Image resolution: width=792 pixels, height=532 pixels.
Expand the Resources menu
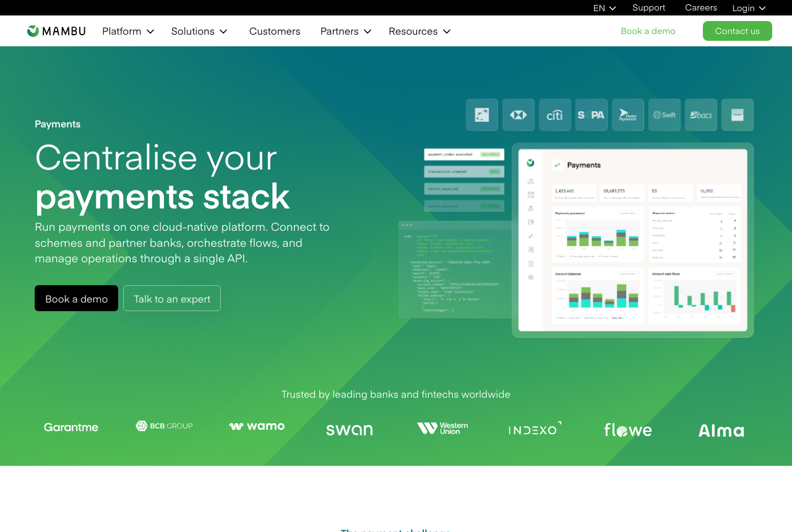(x=420, y=31)
